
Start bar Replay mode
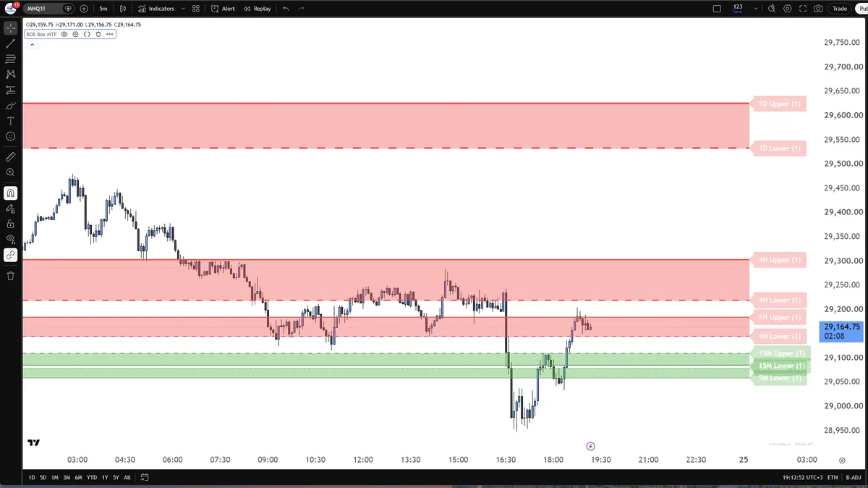258,9
